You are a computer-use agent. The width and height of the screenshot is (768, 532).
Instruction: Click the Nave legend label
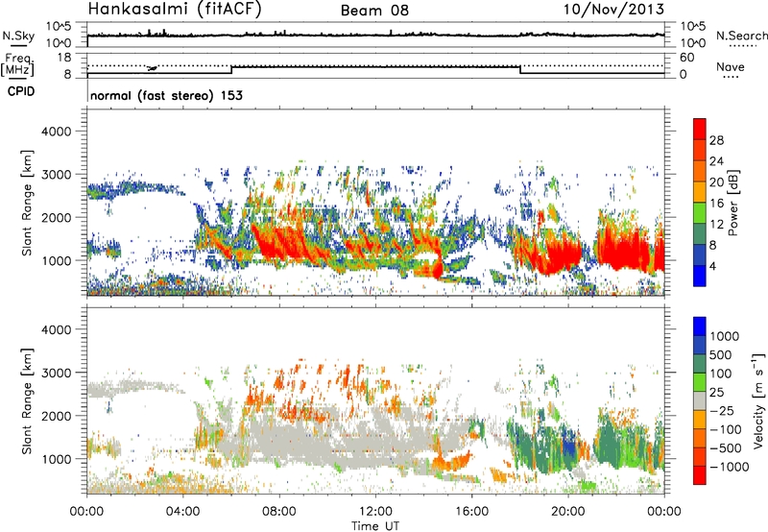coord(731,66)
